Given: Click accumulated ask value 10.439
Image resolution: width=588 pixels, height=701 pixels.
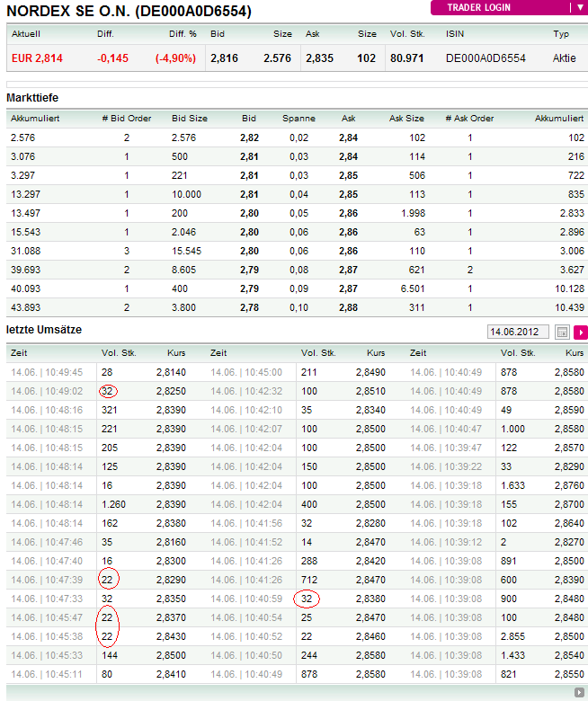Looking at the screenshot, I should [569, 307].
